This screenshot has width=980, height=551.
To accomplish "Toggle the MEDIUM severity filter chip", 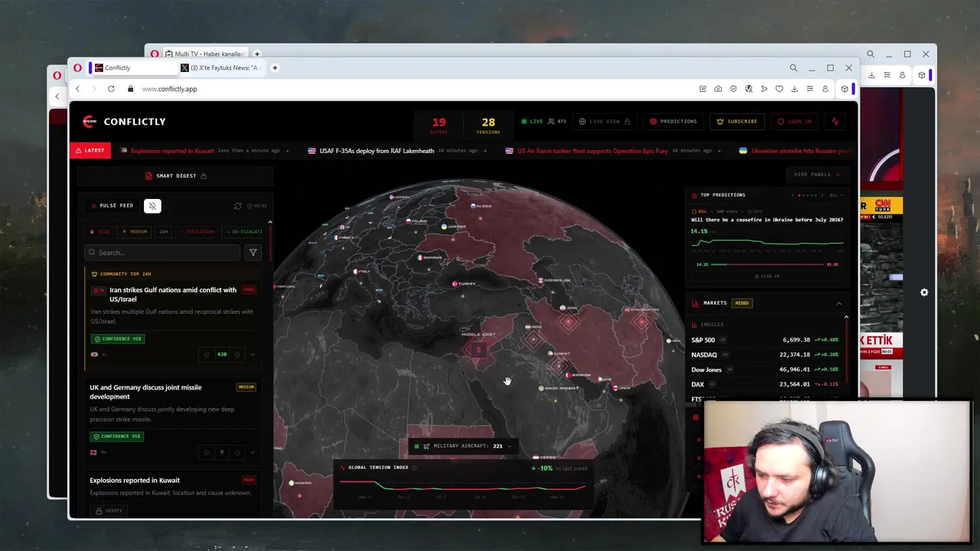I will click(135, 231).
